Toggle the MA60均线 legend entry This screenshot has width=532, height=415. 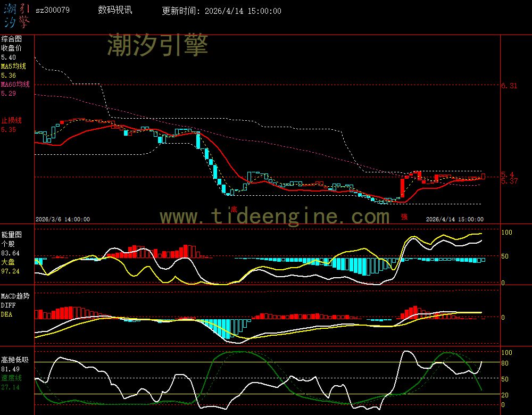[x=15, y=85]
